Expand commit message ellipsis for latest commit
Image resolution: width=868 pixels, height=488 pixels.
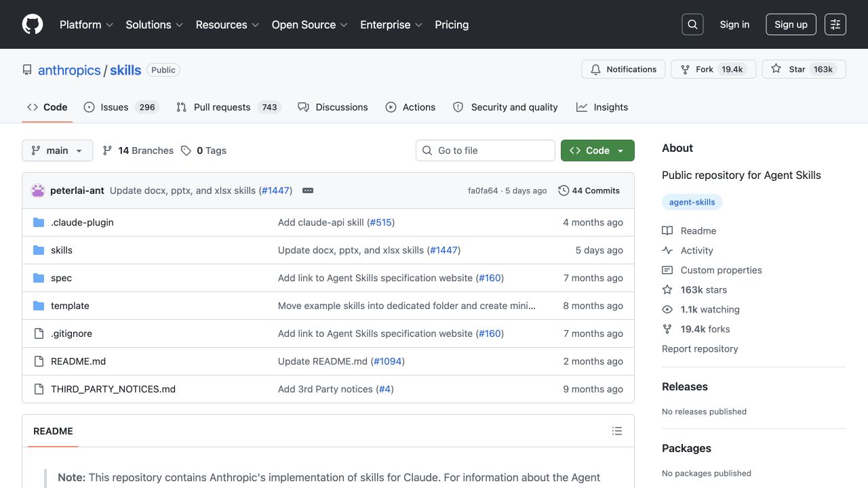(308, 190)
